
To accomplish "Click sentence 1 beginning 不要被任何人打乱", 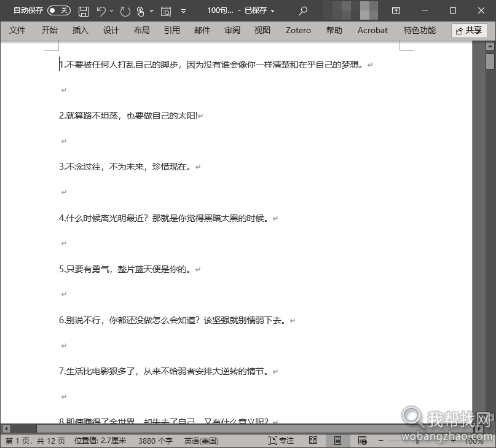I will coord(211,65).
